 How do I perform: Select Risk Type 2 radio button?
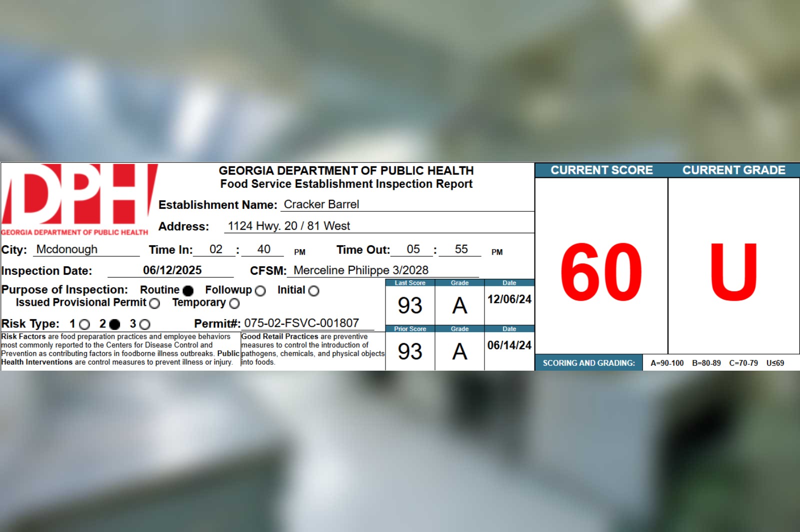click(x=114, y=325)
